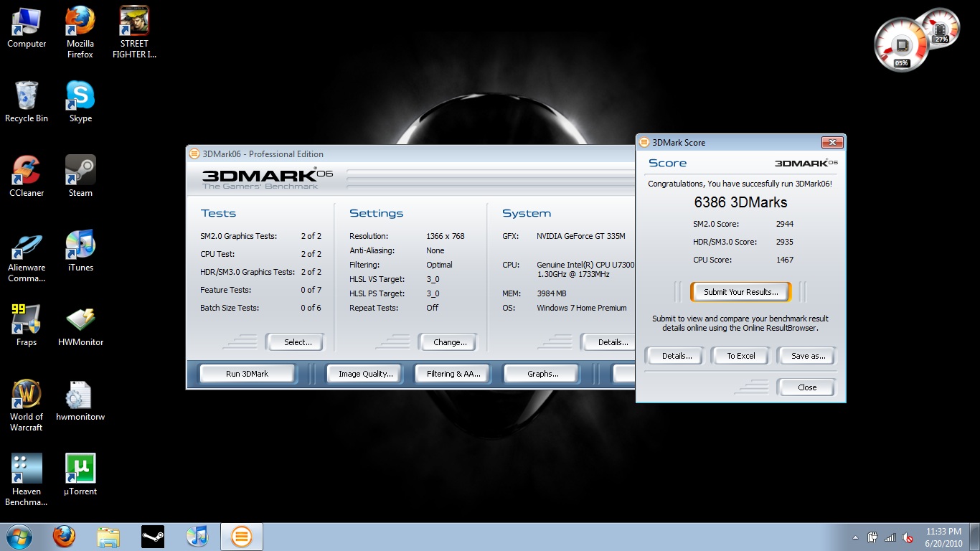This screenshot has width=980, height=551.
Task: Select the Street Fighter IV desktop shortcut
Action: click(134, 32)
